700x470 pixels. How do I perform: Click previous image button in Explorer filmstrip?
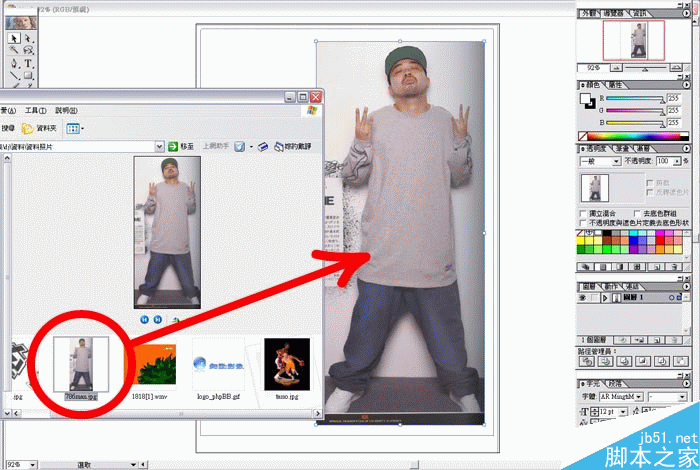[144, 319]
